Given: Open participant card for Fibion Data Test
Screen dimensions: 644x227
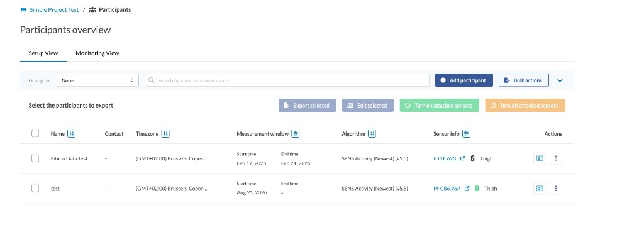Looking at the screenshot, I should [540, 158].
